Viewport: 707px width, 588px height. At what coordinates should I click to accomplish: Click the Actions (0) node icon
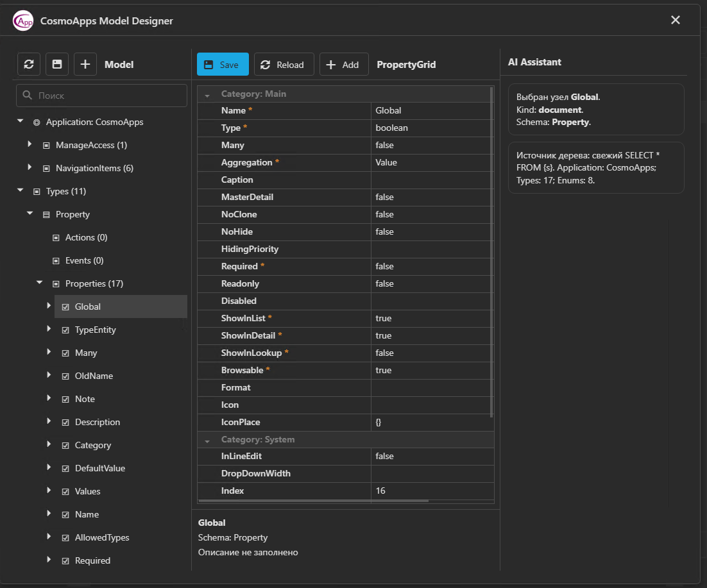tap(56, 238)
